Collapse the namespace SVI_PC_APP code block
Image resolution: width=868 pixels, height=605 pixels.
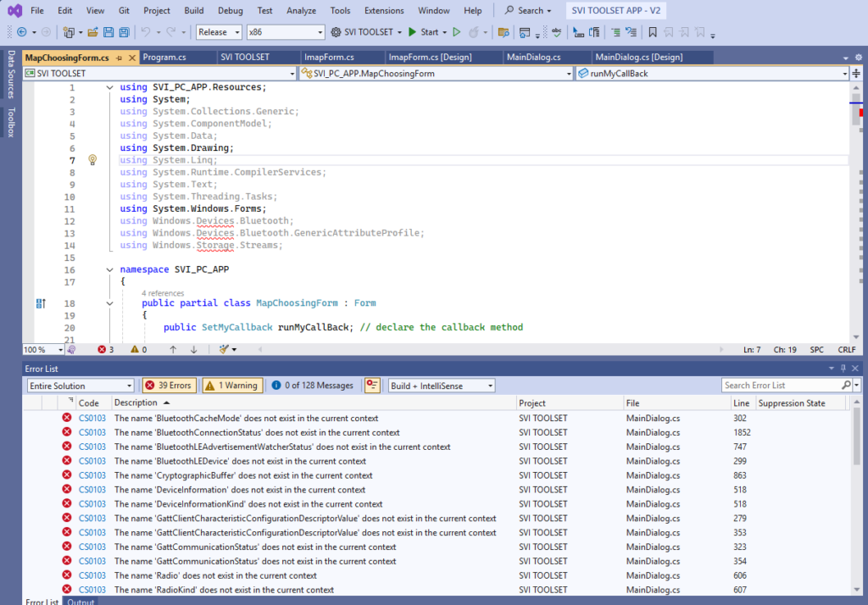(x=108, y=269)
